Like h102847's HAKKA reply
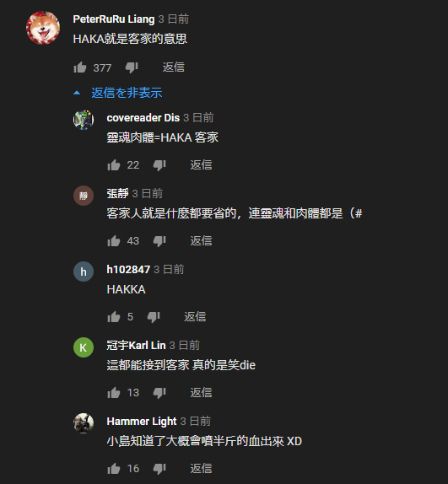Screen dimensions: 448x484 (x=114, y=317)
